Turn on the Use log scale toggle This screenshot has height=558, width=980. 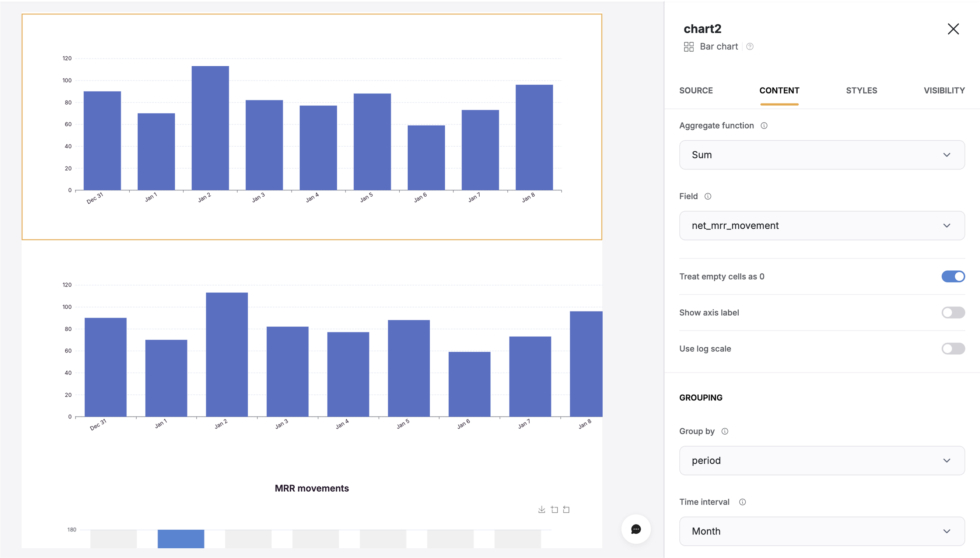953,348
